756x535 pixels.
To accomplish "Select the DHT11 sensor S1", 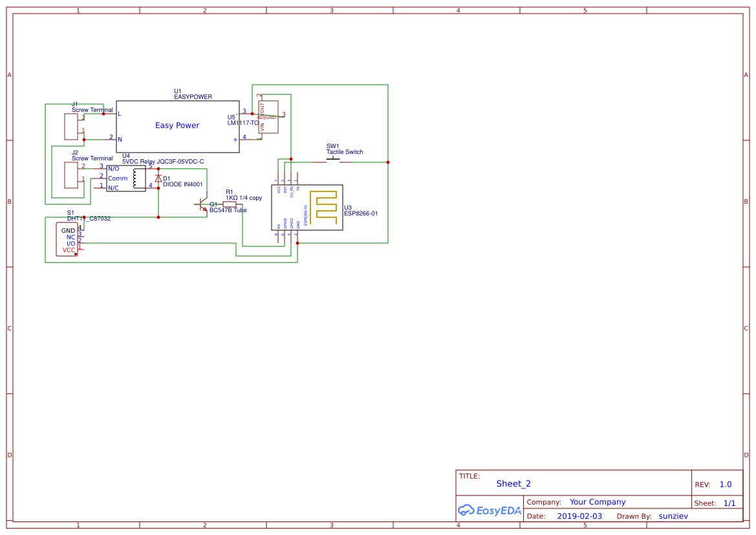I will (67, 239).
